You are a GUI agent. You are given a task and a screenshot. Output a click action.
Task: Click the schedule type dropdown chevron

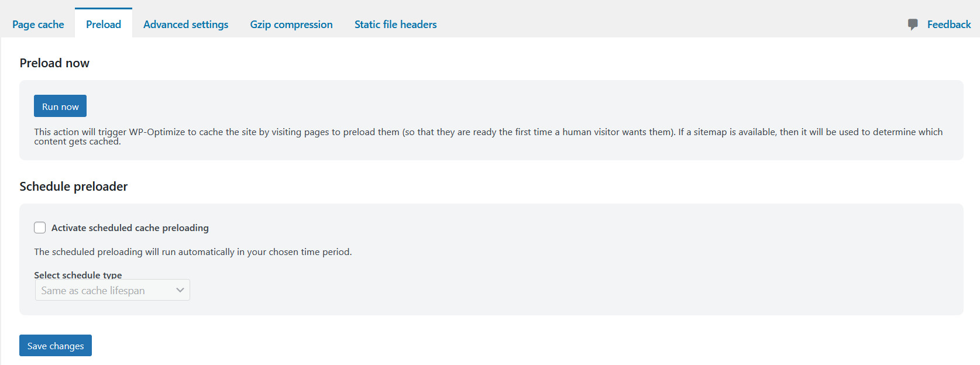tap(180, 290)
